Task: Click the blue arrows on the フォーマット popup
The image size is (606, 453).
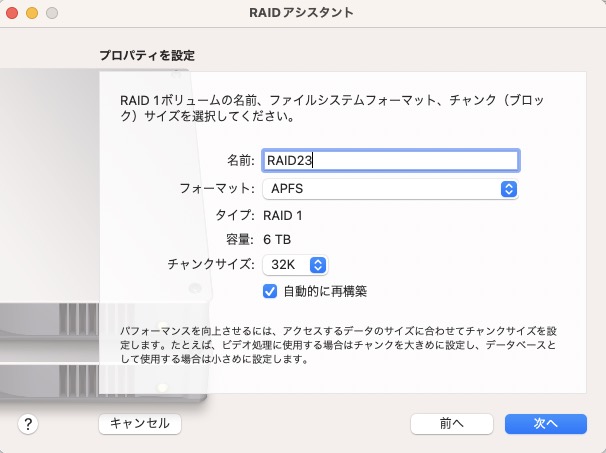Action: click(507, 188)
